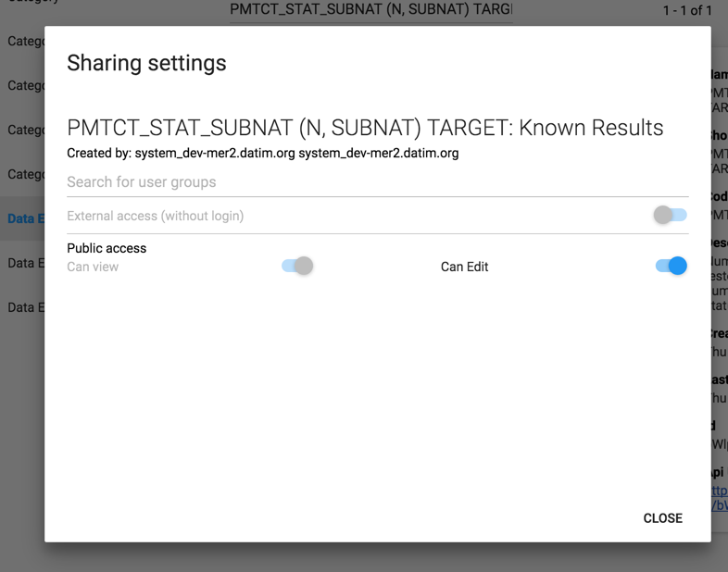Click the "Public access" label
Viewport: 728px width, 572px height.
[107, 248]
